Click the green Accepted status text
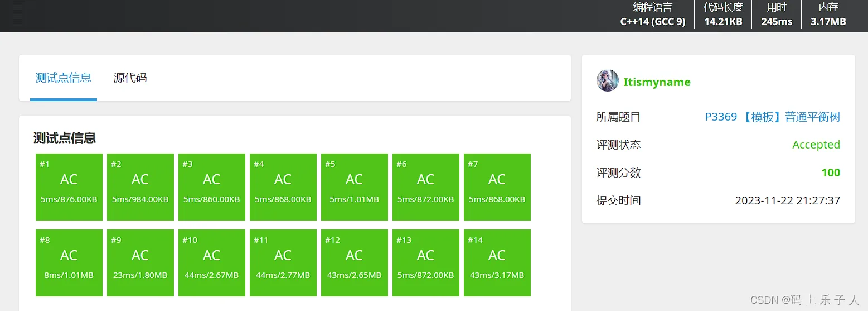The height and width of the screenshot is (311, 868). coord(816,145)
